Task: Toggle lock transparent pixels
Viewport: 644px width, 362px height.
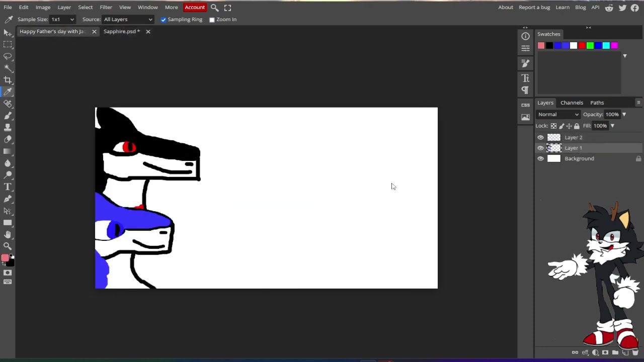Action: pos(553,126)
